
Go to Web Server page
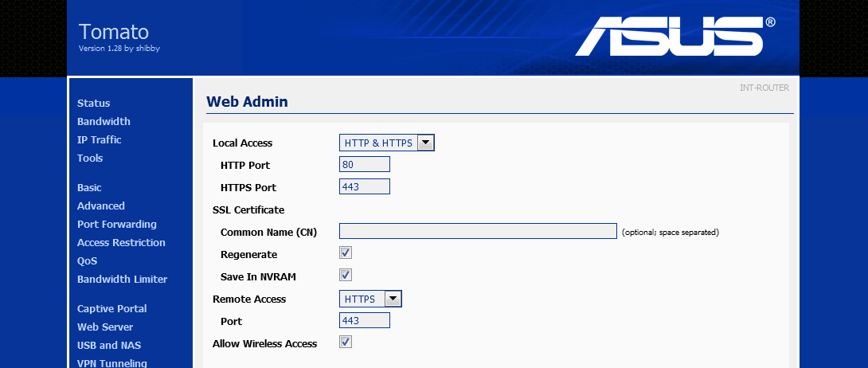(x=105, y=327)
